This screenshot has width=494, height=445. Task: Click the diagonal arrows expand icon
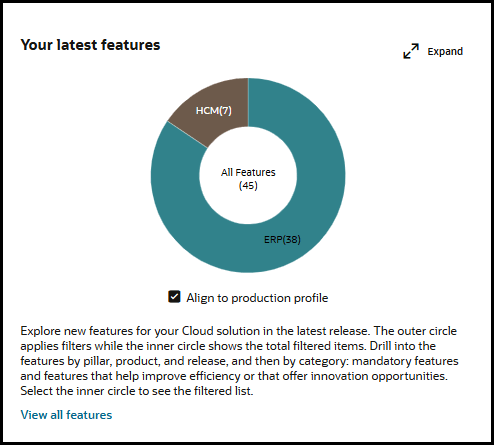411,51
